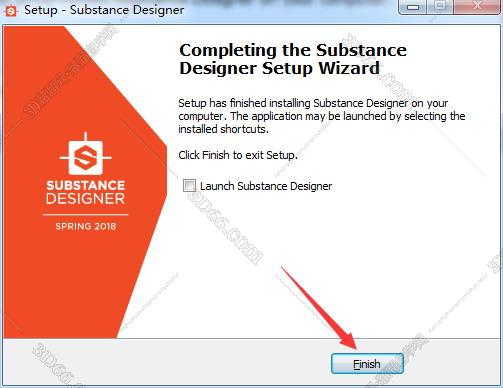Viewport: 503px width, 388px height.
Task: Click 'Setup - Substance Designer' window title
Action: pos(104,10)
